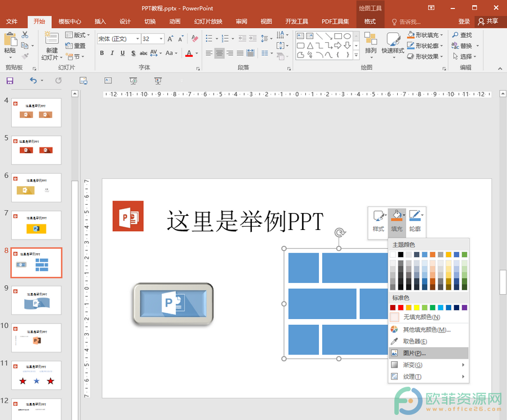Increase font size with larger A icon
The width and height of the screenshot is (507, 420).
(170, 39)
